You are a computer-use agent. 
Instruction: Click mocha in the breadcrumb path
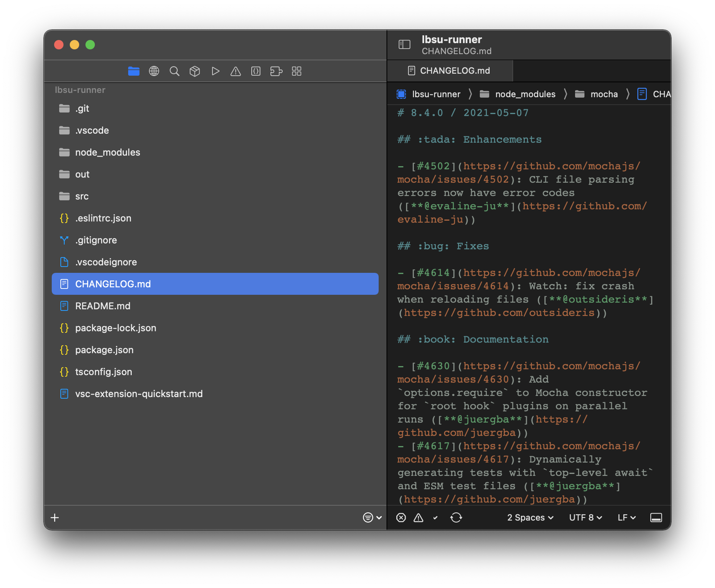[604, 94]
